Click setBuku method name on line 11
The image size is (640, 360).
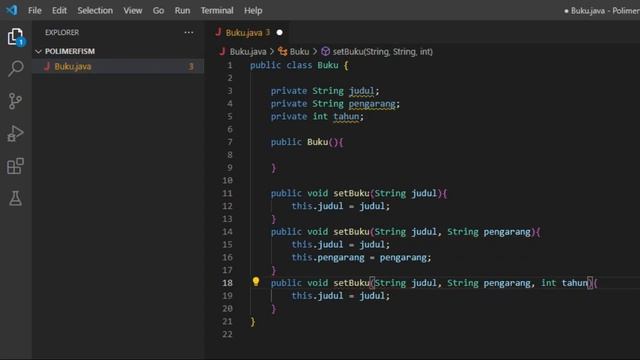(x=351, y=193)
